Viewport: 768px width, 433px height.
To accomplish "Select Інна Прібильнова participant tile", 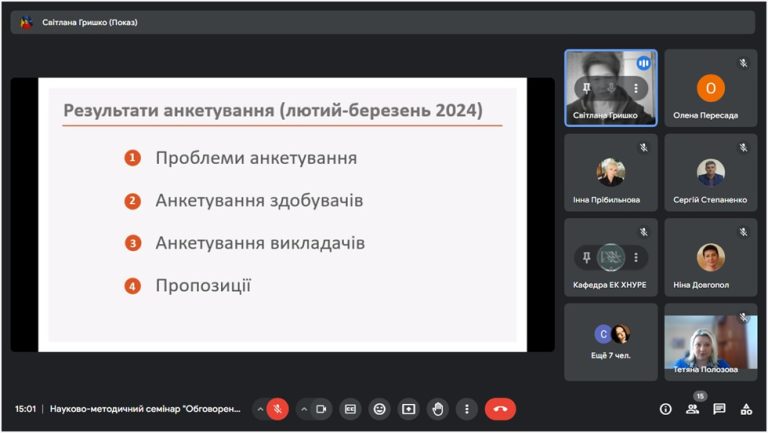I will pos(611,172).
